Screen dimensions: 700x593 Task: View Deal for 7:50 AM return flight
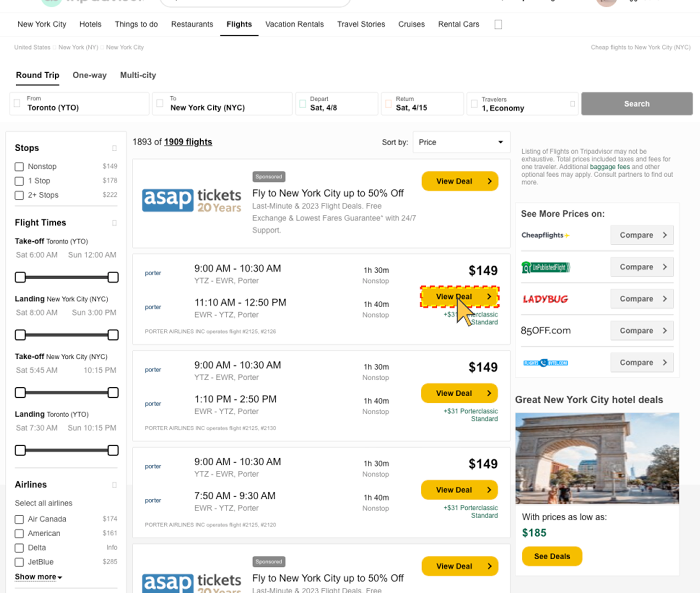(459, 490)
